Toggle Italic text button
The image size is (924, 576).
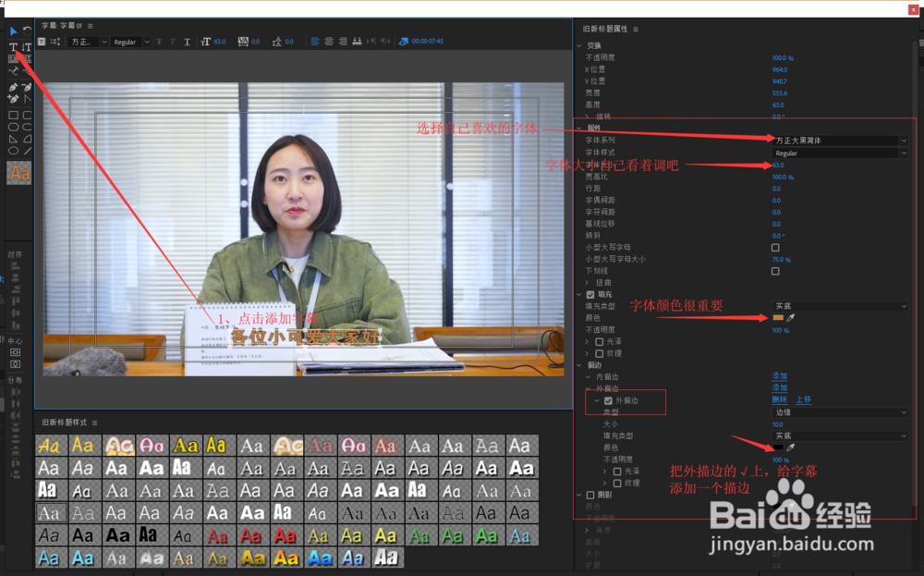[x=174, y=42]
